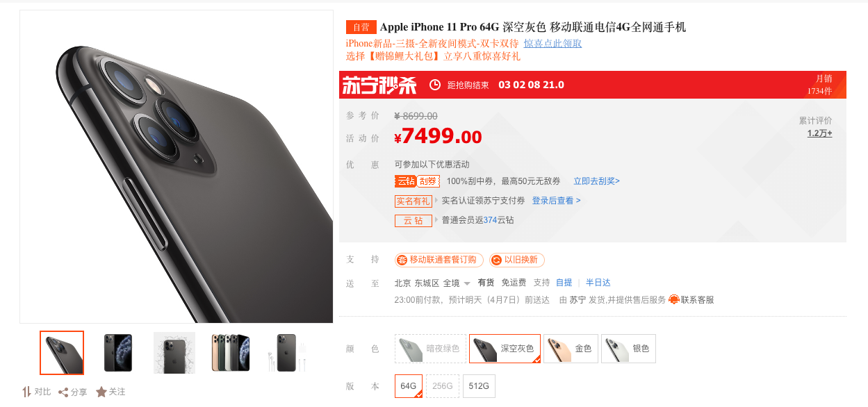Select the four-color iPhones thumbnail
Image resolution: width=868 pixels, height=407 pixels.
[231, 352]
